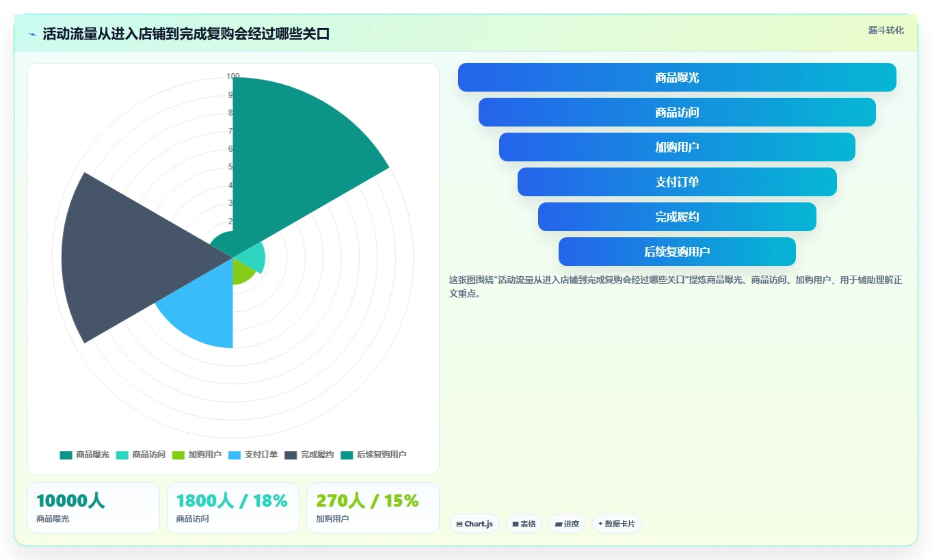Select the 后续复购用户 funnel bar

[x=677, y=252]
